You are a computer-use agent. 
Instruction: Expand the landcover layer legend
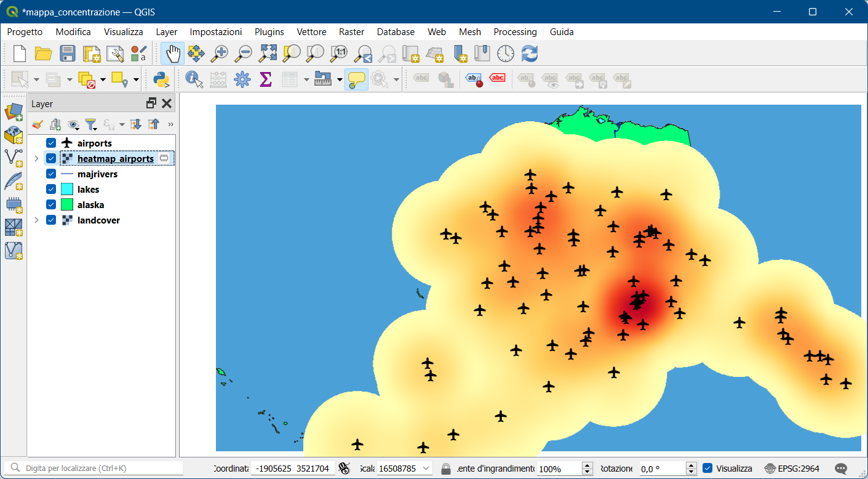coord(36,220)
